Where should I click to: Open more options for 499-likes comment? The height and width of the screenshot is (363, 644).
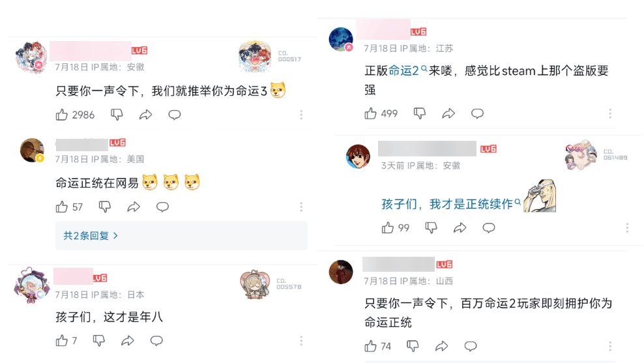tap(610, 113)
